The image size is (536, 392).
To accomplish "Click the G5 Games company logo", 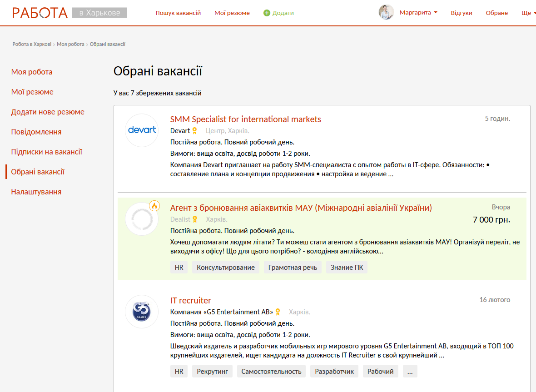I will [x=141, y=312].
